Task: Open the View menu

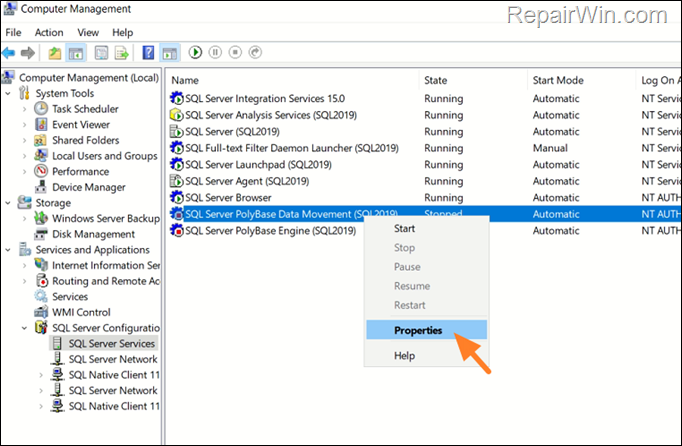Action: (88, 33)
